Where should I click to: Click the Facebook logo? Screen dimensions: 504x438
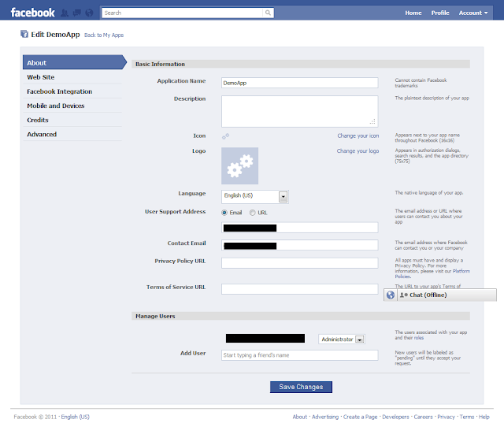coord(33,13)
